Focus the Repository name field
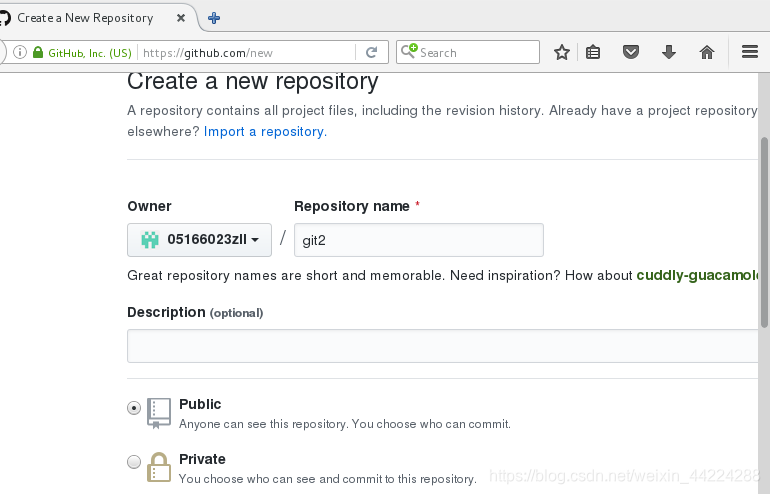The width and height of the screenshot is (770, 494). (419, 240)
